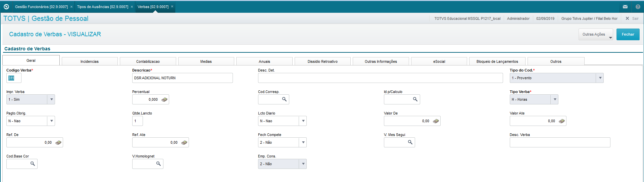Screen dimensions: 644x182
Task: Click the Qtde.Lancto input field
Action: 137,121
